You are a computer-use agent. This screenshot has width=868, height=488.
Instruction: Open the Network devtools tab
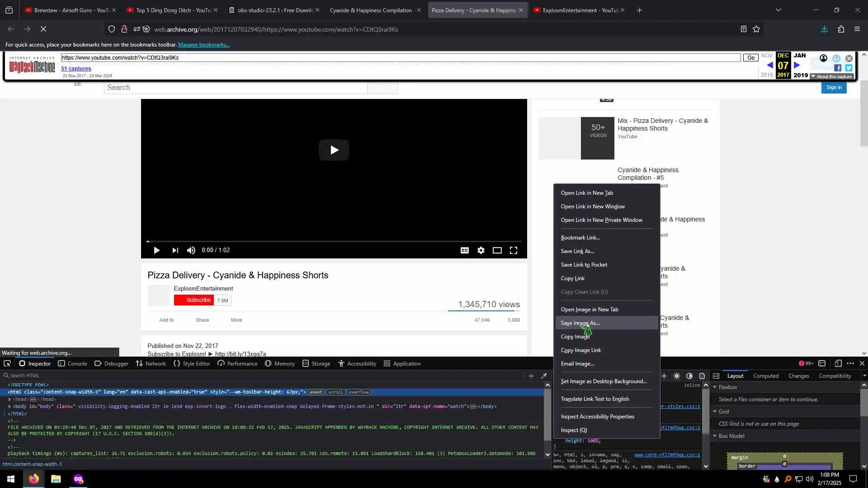tap(151, 363)
